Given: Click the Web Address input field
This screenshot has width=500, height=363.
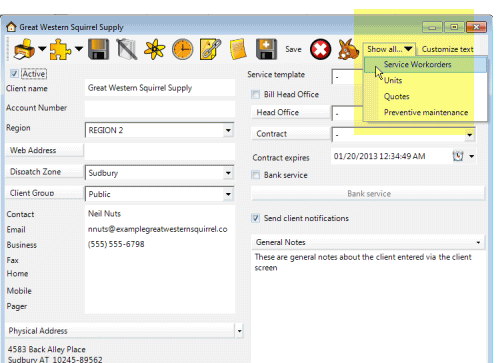Looking at the screenshot, I should click(160, 151).
